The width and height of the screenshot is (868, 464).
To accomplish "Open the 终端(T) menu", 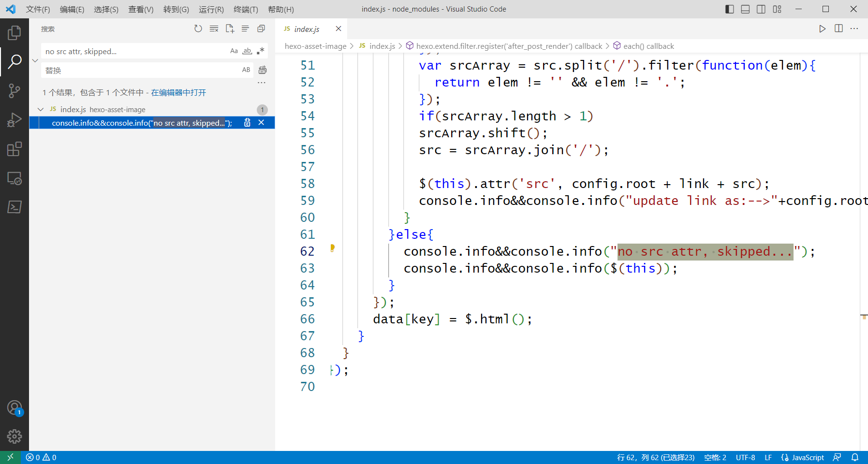I will pyautogui.click(x=246, y=9).
